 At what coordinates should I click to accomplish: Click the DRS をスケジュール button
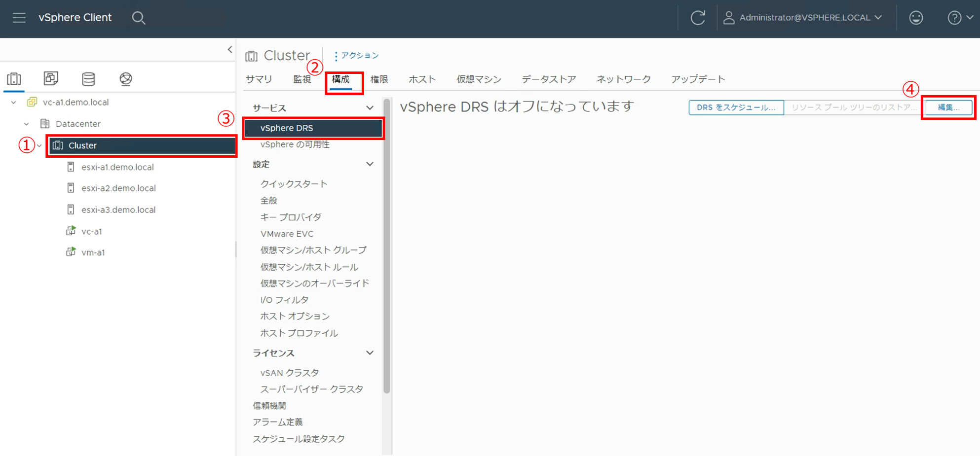736,107
